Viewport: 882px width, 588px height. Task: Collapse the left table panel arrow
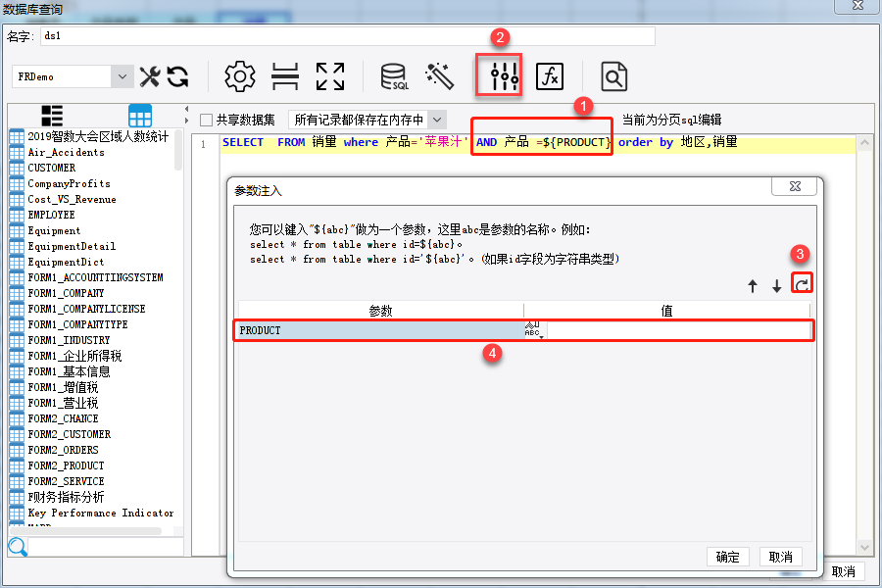(187, 109)
